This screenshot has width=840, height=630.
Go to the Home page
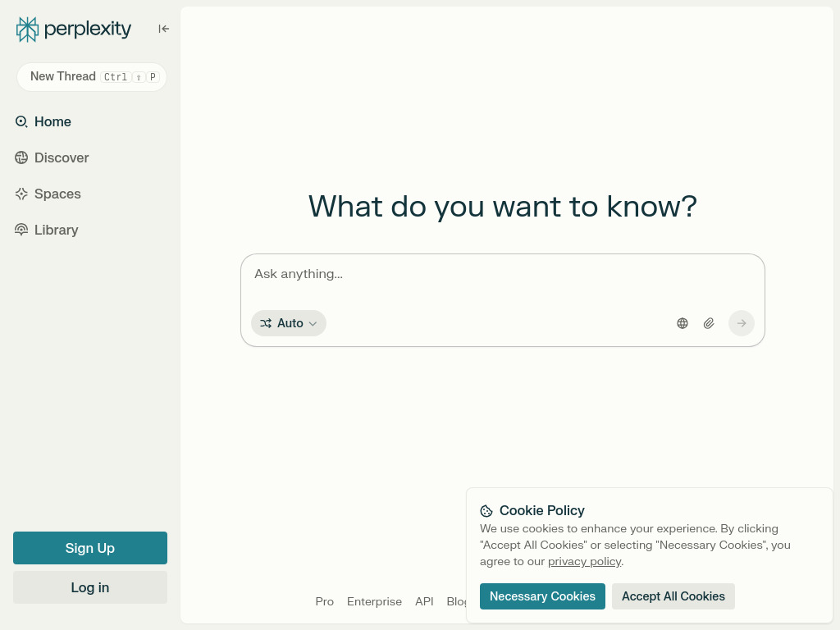52,121
